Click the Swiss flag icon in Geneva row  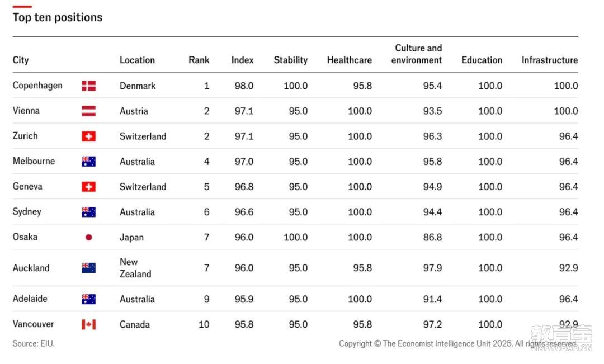coord(88,187)
